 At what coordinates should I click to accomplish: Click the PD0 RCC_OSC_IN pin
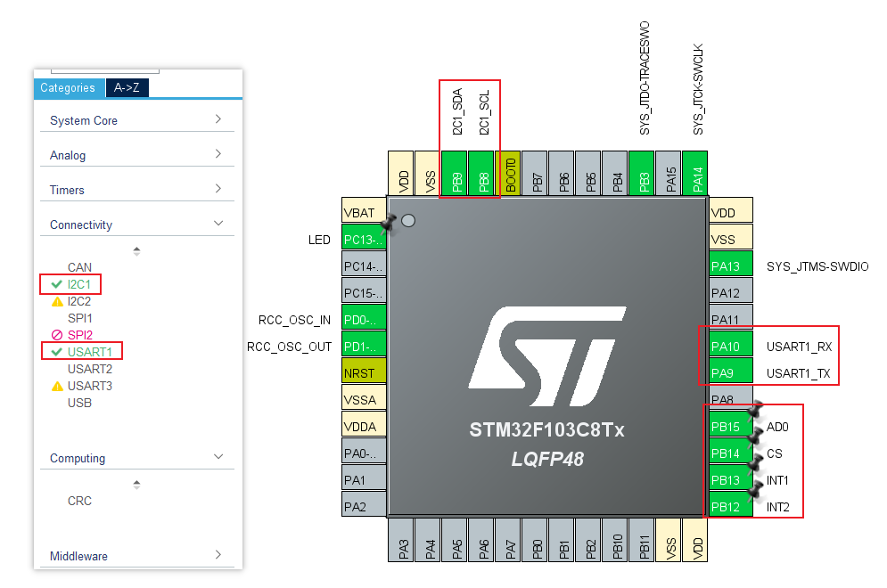(x=364, y=316)
